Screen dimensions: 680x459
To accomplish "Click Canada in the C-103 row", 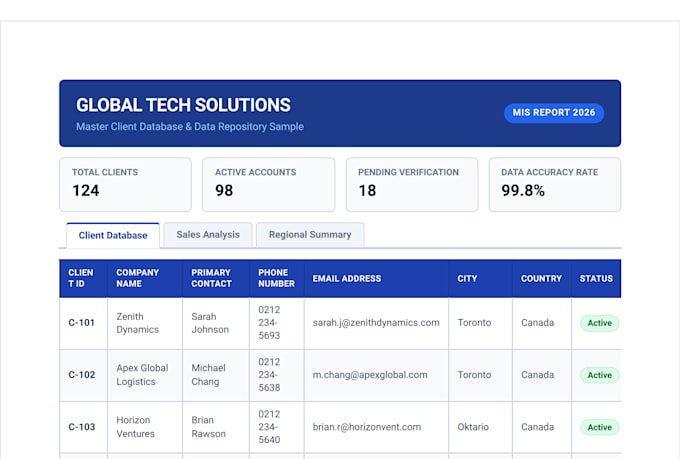I will (x=537, y=427).
